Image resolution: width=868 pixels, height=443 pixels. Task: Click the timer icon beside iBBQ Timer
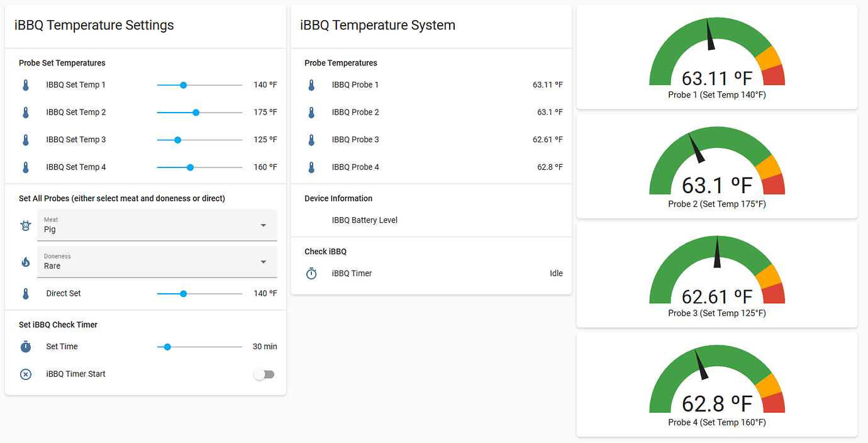tap(311, 273)
